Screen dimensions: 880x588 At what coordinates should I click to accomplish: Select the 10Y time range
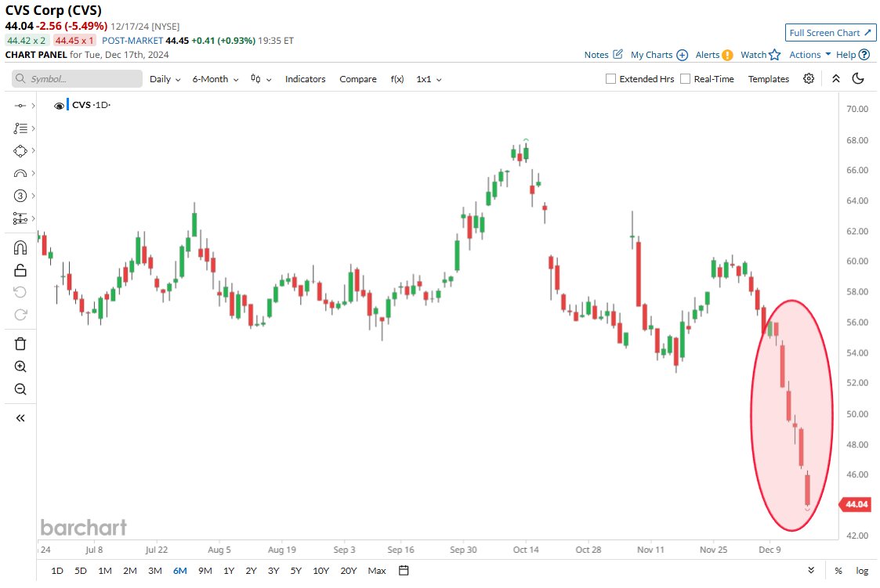[321, 571]
